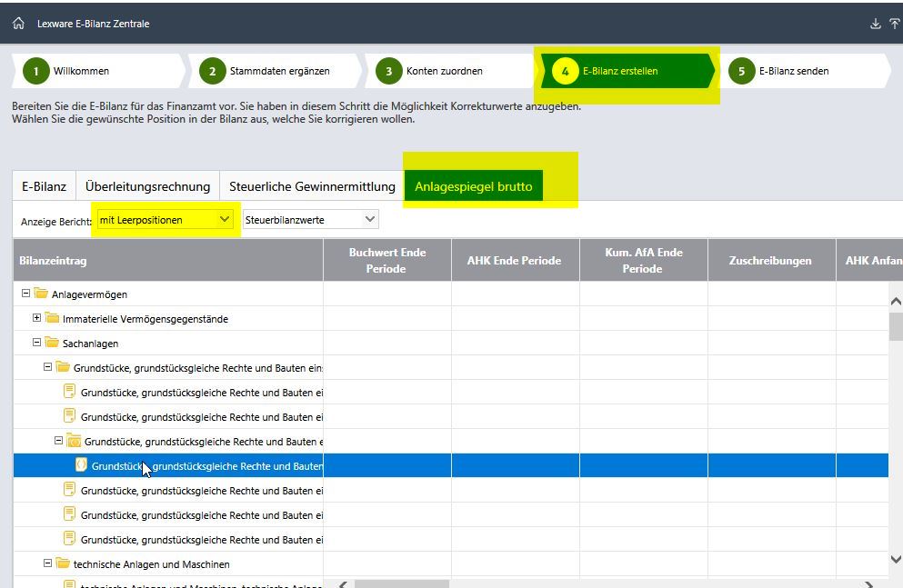
Task: Open step 2 Stammdaten ergänzen
Action: point(275,71)
